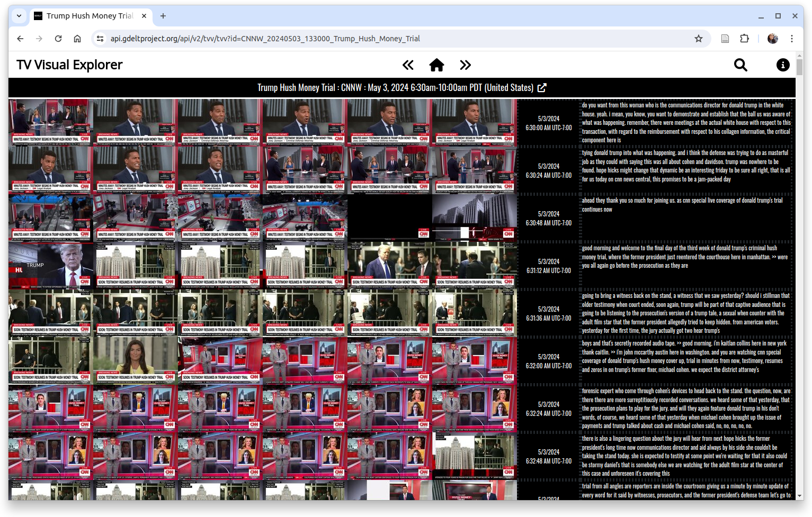Select the 6:32:48 AM UTC-7:00 timestamp
The height and width of the screenshot is (517, 812).
548,457
